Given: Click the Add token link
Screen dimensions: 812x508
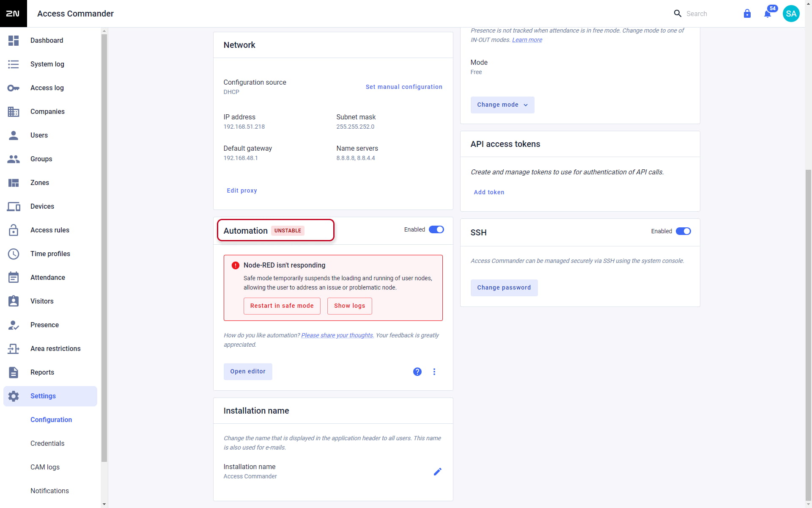Looking at the screenshot, I should pos(489,192).
